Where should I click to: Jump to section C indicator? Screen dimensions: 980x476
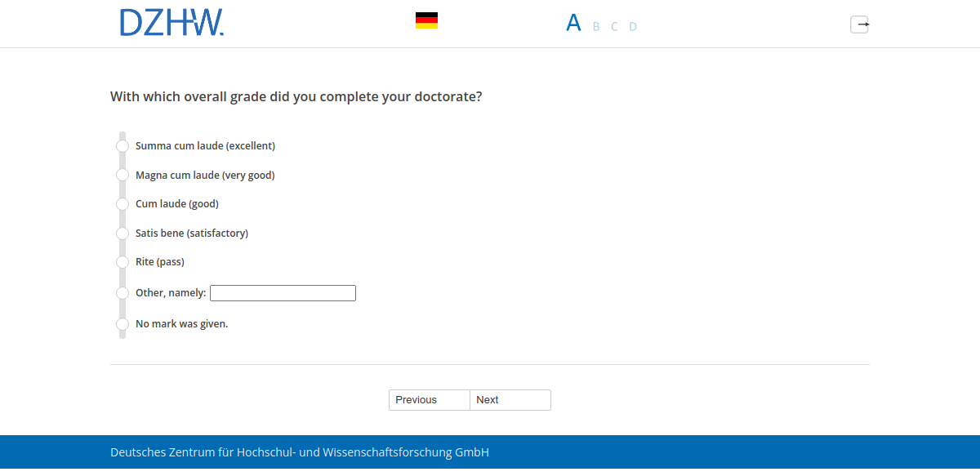613,26
